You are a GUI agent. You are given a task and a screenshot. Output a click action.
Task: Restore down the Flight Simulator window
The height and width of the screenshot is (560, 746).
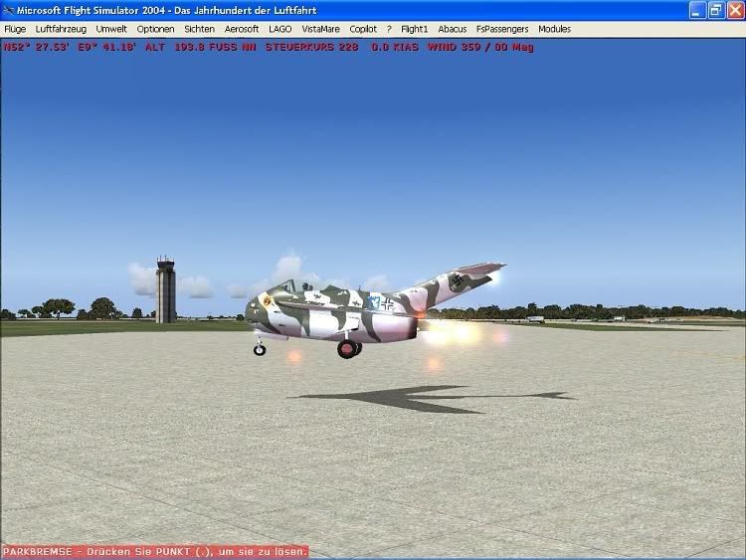pos(716,11)
